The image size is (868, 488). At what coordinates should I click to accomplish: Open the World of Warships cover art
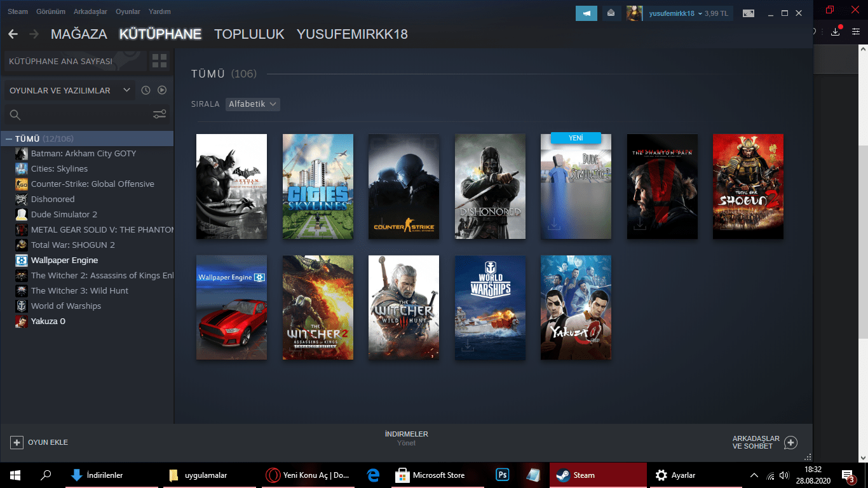pos(490,308)
